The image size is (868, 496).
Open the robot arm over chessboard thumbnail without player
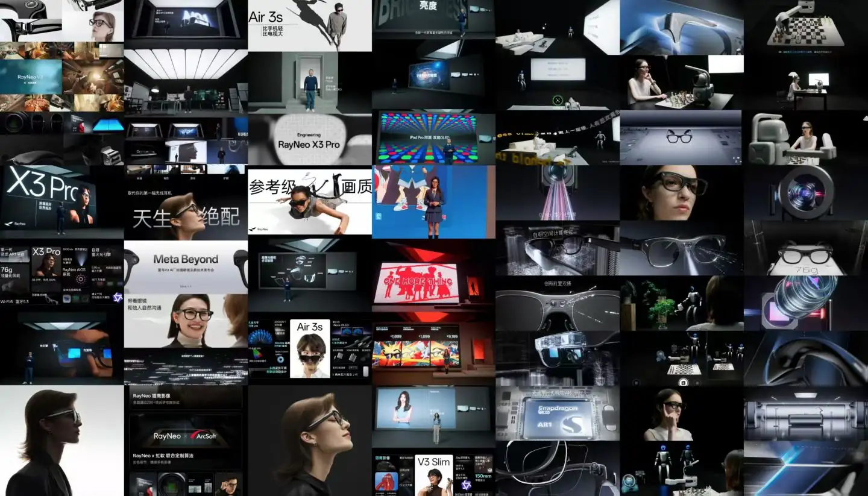pos(806,27)
